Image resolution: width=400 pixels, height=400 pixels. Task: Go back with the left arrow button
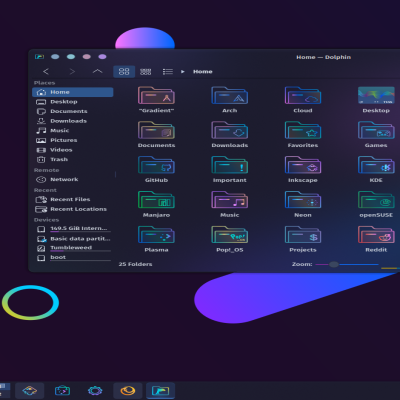pos(46,71)
